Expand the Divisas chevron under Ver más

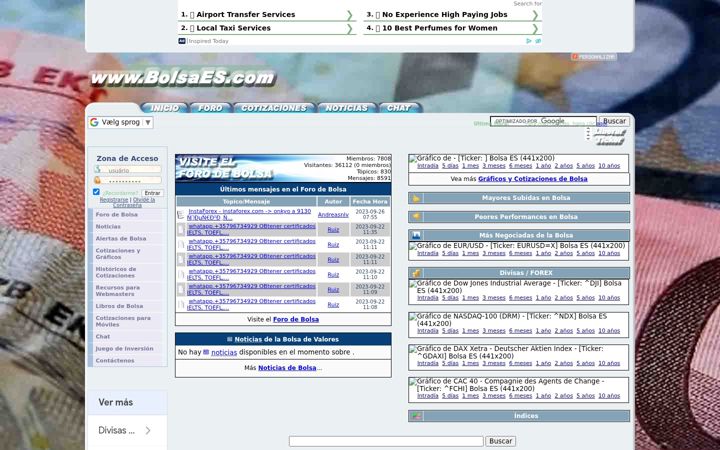148,430
